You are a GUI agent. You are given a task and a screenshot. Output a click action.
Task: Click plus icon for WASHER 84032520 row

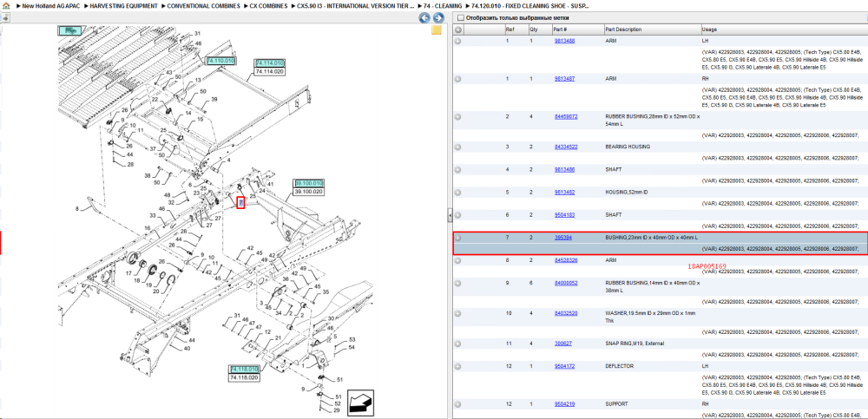pos(458,313)
